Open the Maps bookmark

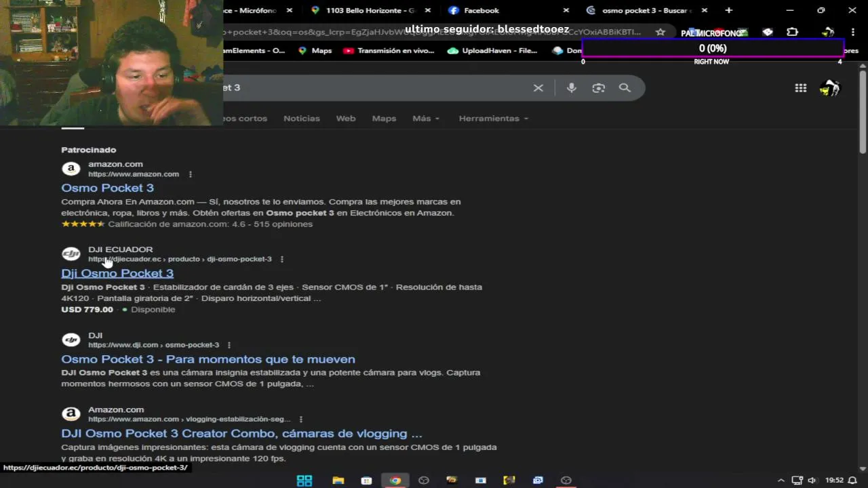(x=315, y=51)
